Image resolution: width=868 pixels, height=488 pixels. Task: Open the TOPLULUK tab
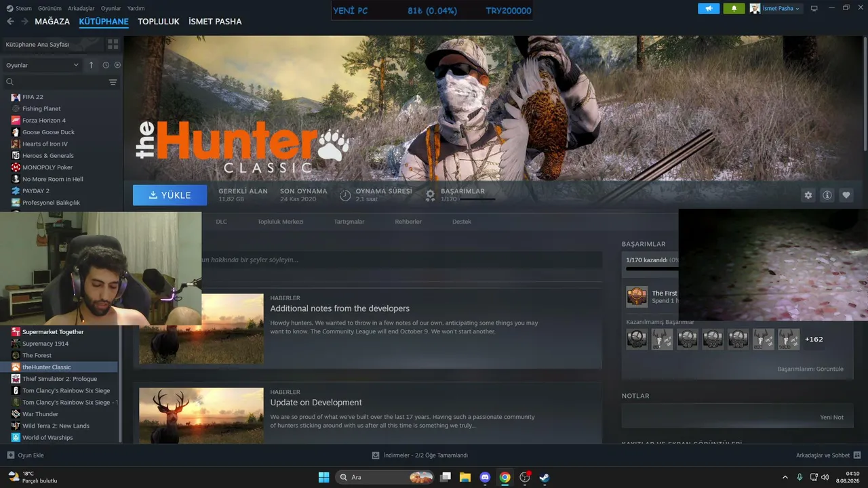[x=159, y=22]
